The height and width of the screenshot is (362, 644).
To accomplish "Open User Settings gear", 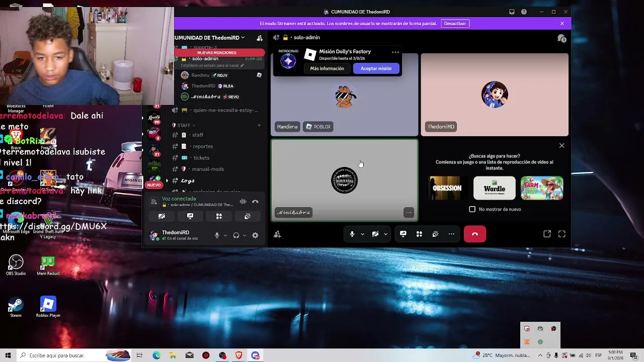I will click(255, 235).
